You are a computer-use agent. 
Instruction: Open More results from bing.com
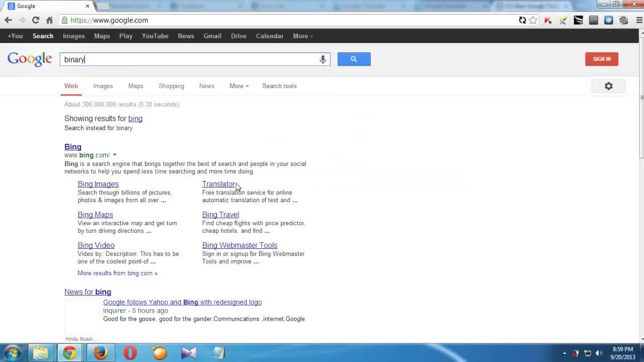coord(117,274)
